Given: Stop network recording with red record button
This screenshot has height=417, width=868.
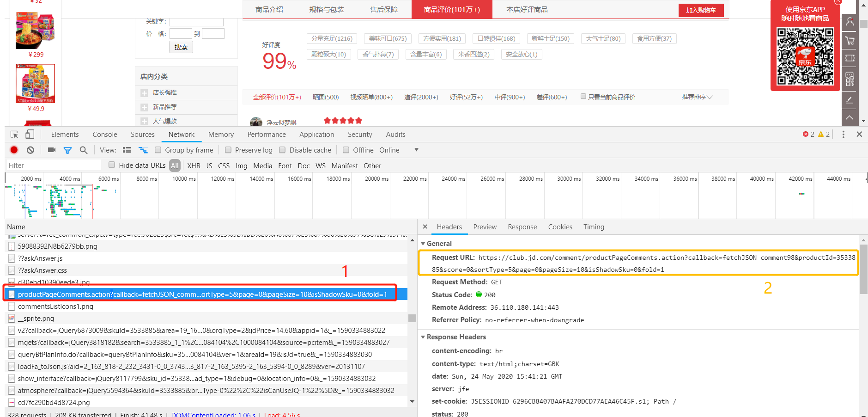Looking at the screenshot, I should click(x=14, y=150).
